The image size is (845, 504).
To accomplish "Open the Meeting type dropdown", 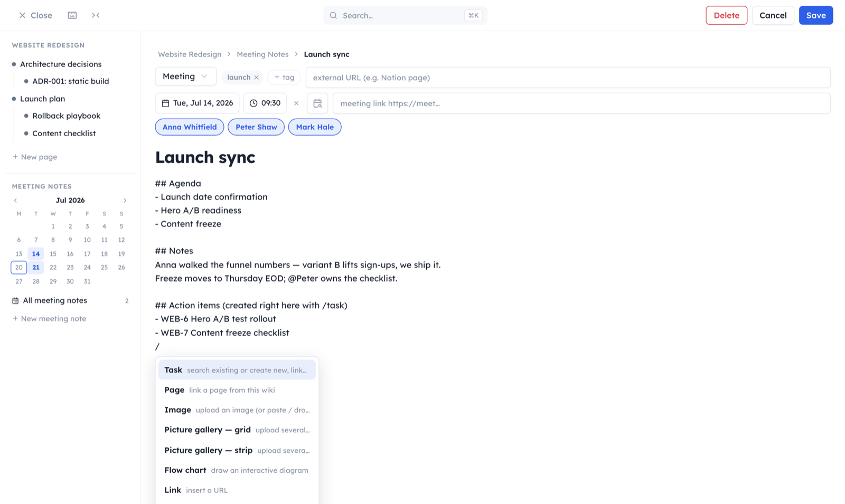I will [x=185, y=77].
